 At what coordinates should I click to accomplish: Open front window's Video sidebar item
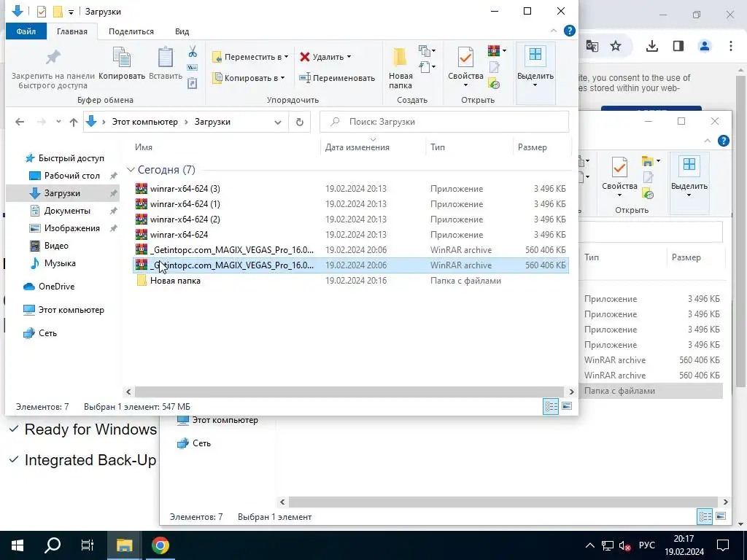click(x=56, y=246)
